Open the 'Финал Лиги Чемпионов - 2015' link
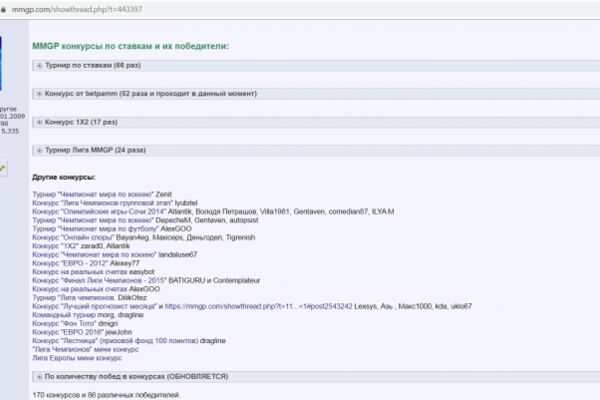 pyautogui.click(x=99, y=281)
